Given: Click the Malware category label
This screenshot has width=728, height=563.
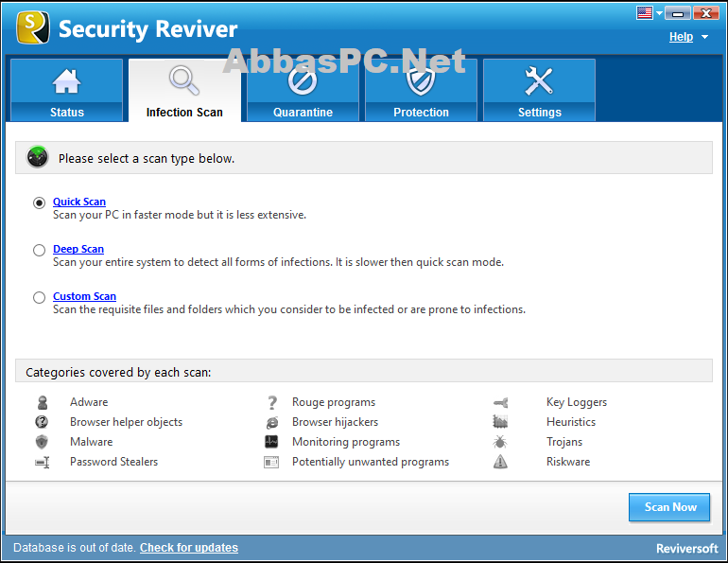Looking at the screenshot, I should point(92,442).
